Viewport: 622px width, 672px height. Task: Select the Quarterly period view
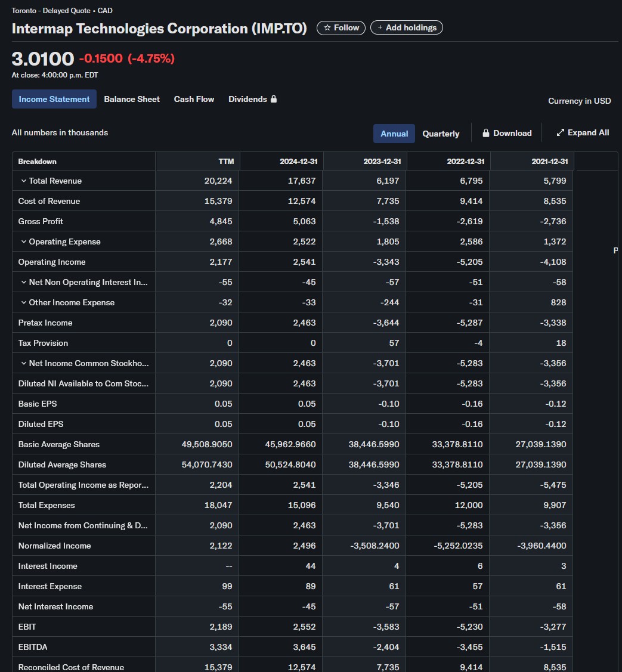point(441,134)
